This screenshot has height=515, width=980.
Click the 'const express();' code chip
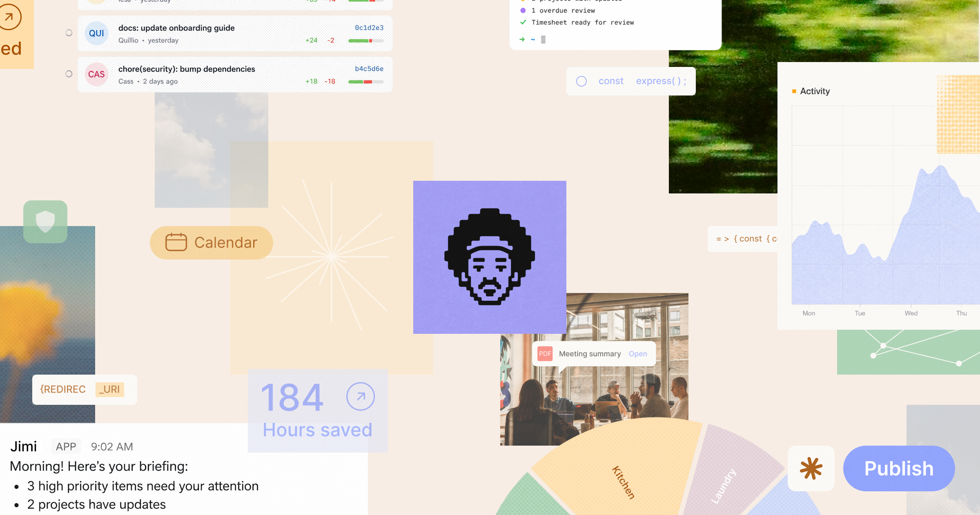(631, 81)
